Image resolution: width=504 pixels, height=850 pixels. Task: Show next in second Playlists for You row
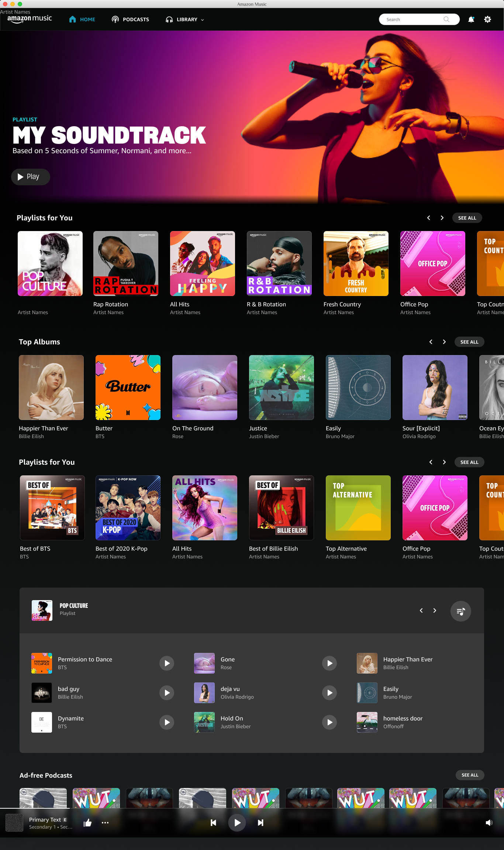444,462
